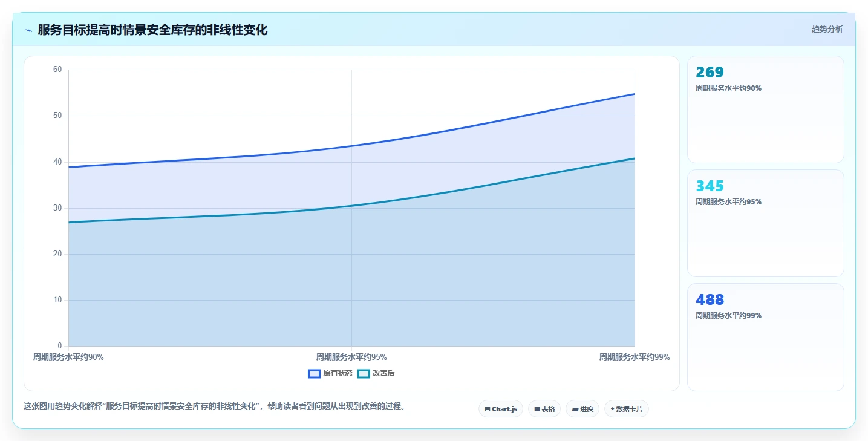Click x-axis label 周期服务水平约90%
Viewport: 868px width, 441px height.
point(68,357)
